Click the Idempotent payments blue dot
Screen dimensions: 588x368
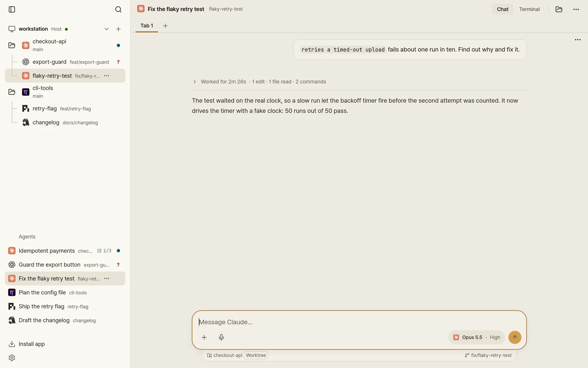click(x=118, y=251)
